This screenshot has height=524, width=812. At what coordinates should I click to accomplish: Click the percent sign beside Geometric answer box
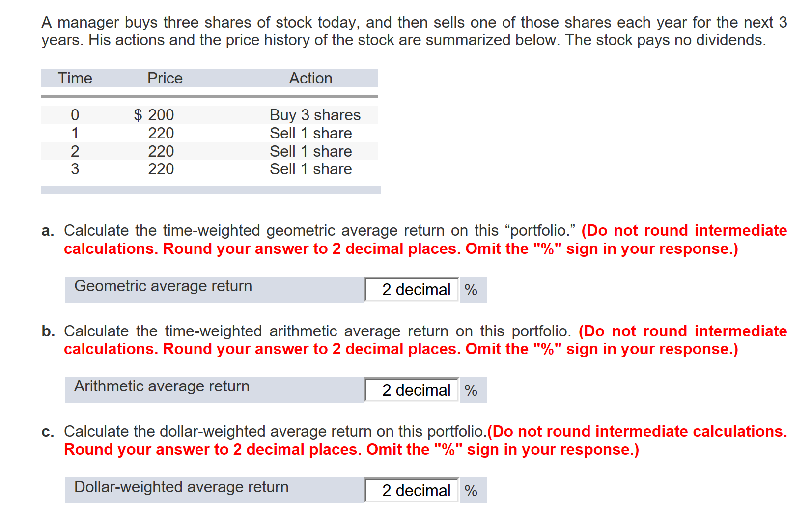471,290
